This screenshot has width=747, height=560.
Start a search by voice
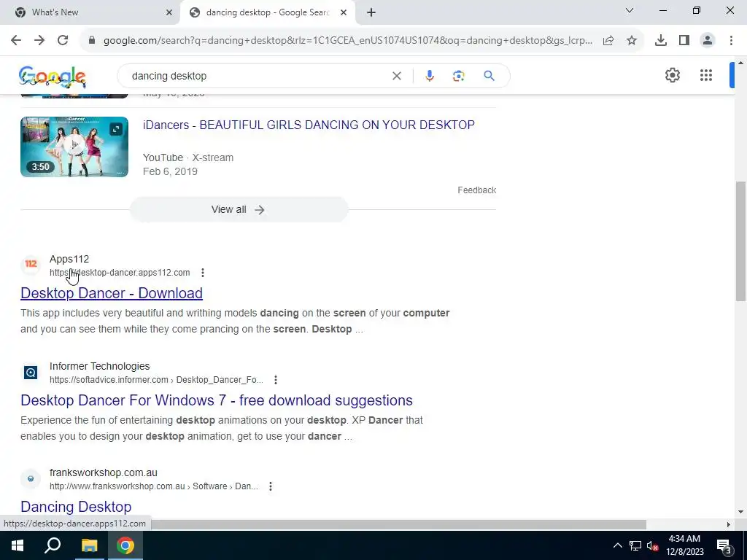pyautogui.click(x=429, y=76)
